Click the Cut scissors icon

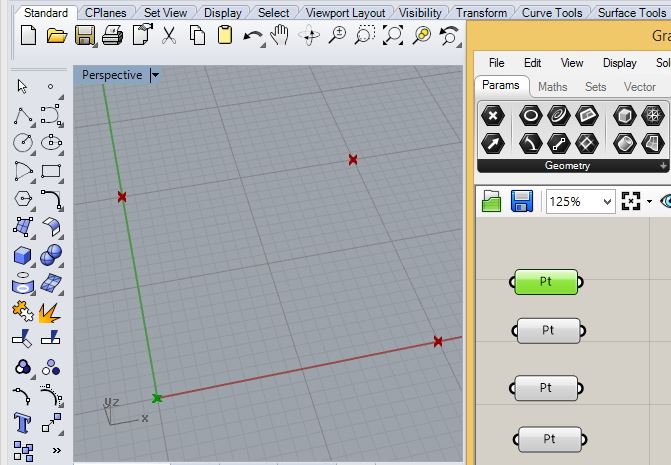pos(169,35)
